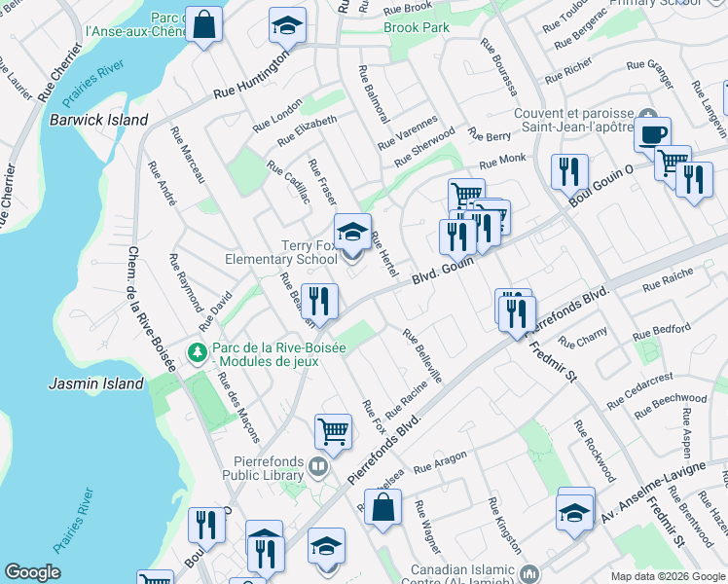This screenshot has height=584, width=728.
Task: Click the topmost shopping cart marker above Blvd. Gouin
Action: 466,195
